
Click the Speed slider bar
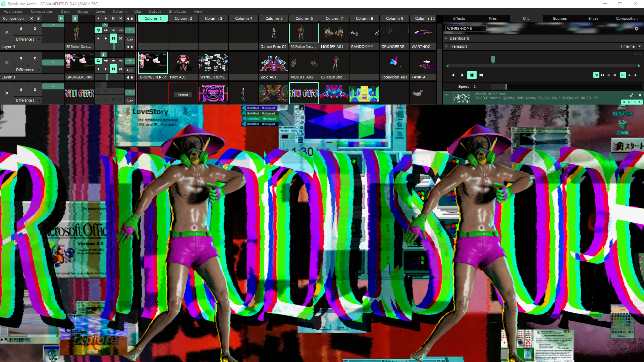(567, 86)
